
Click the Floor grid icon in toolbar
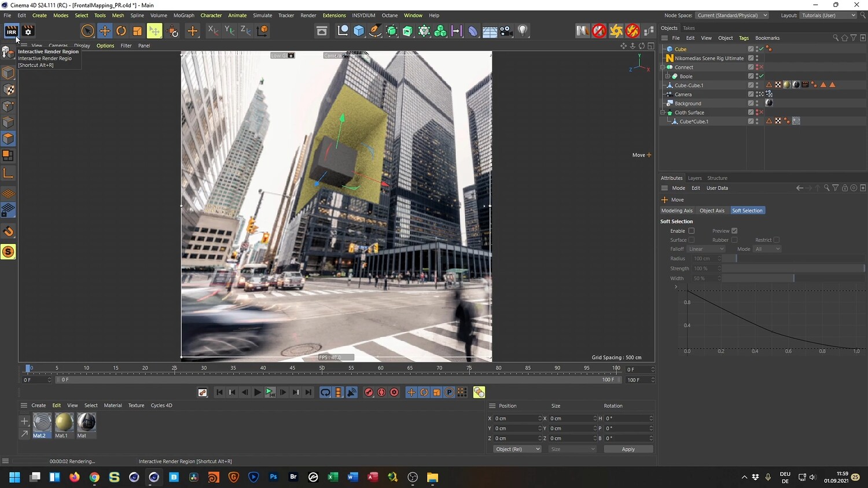coord(490,31)
